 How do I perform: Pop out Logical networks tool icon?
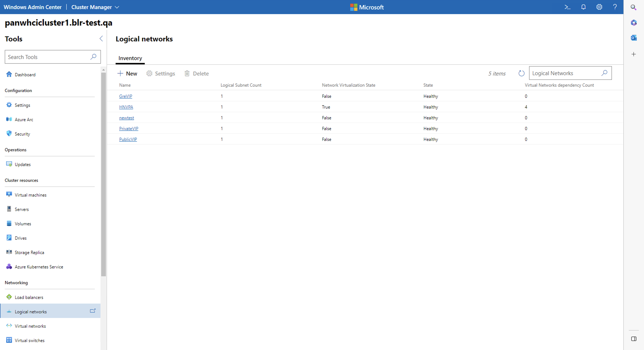(93, 311)
